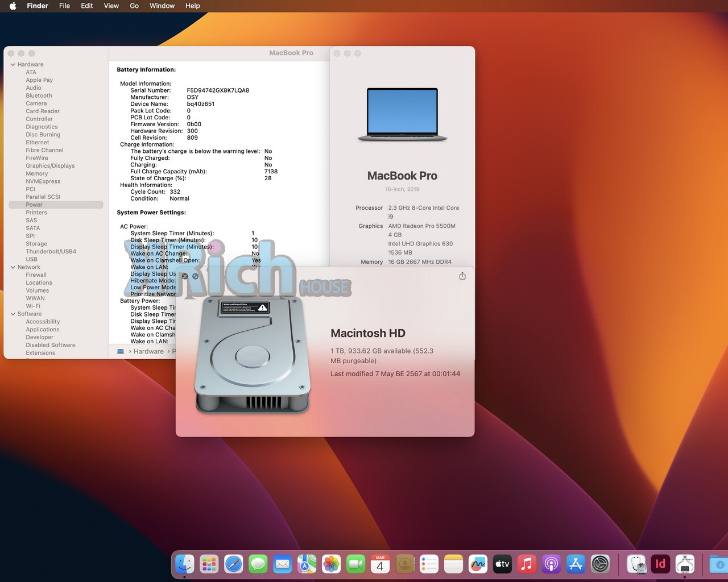728x582 pixels.
Task: Collapse the Hardware section in sidebar
Action: pyautogui.click(x=13, y=65)
